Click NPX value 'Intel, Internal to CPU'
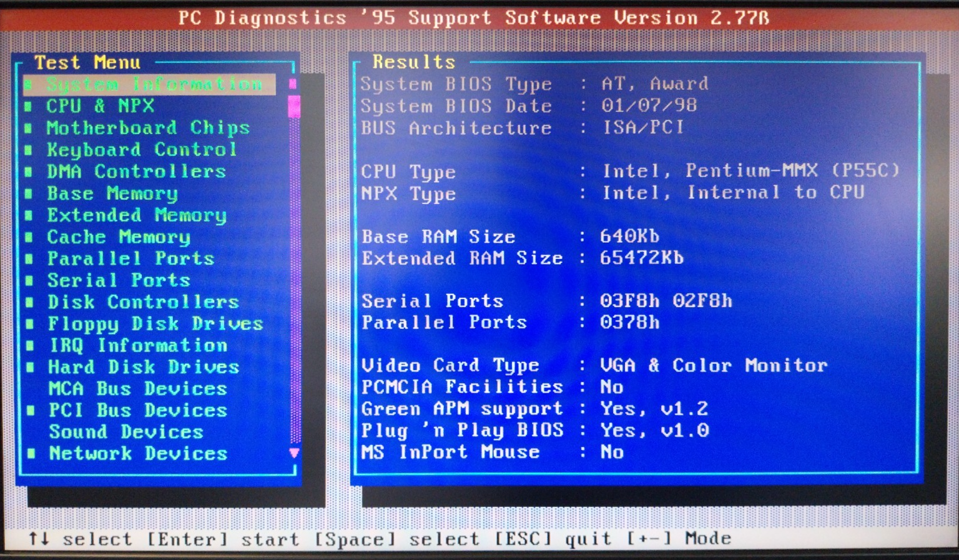This screenshot has height=560, width=959. 733,192
